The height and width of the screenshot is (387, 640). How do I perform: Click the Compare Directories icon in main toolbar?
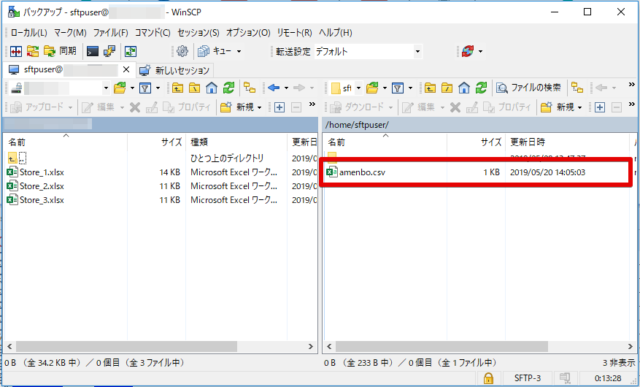click(16, 51)
